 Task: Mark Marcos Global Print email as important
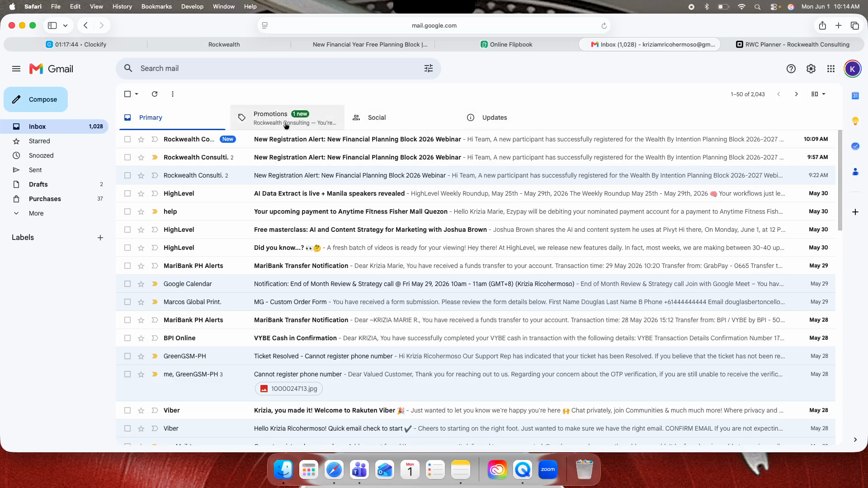tap(155, 302)
